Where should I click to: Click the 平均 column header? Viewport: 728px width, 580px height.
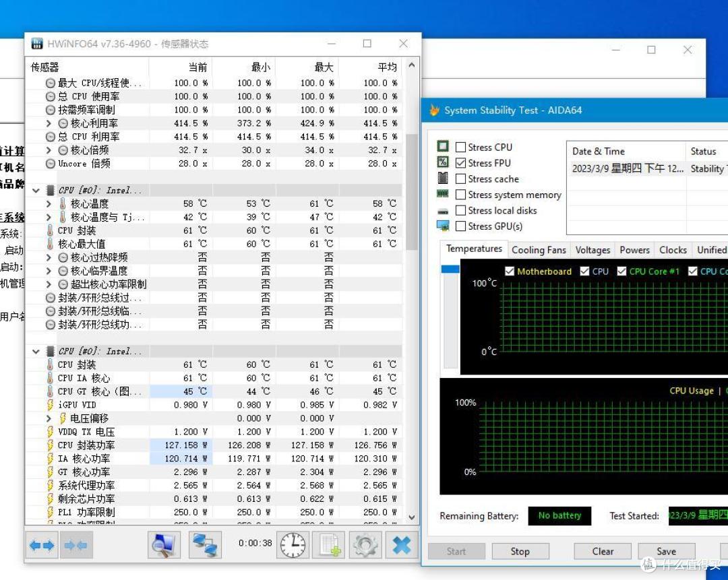coord(371,67)
